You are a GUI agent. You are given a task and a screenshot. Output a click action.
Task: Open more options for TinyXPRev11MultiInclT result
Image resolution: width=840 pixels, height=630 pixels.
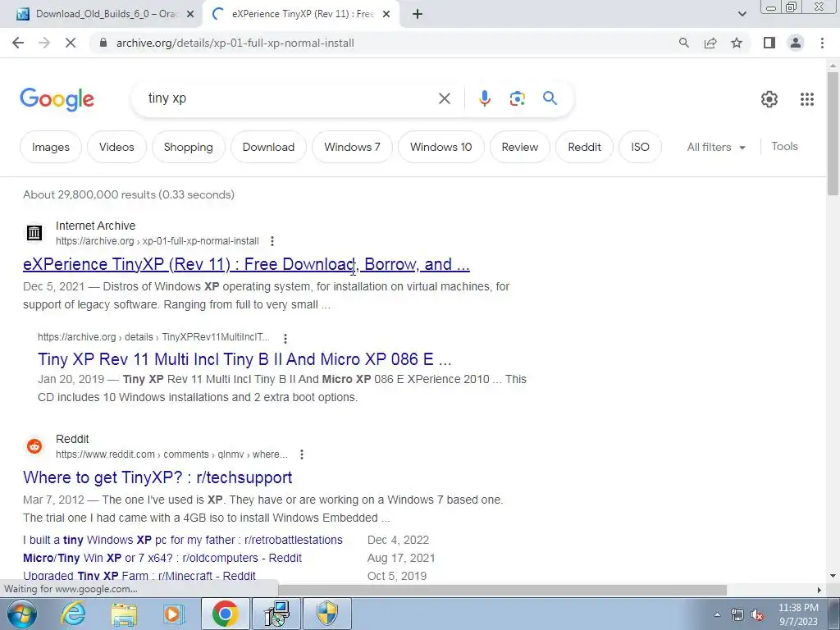[x=285, y=338]
